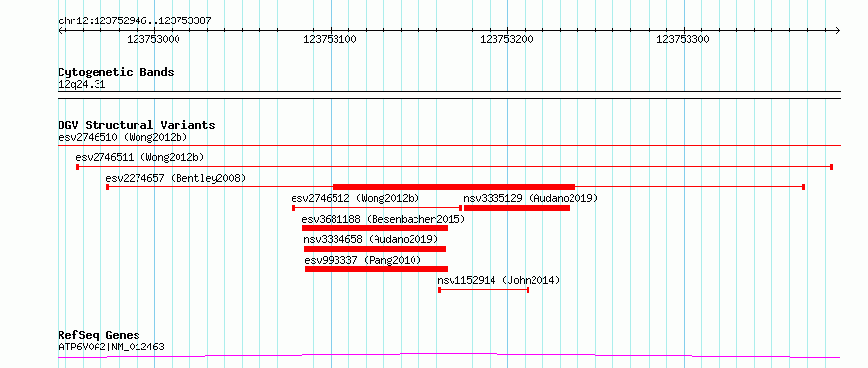
Task: Click ruler position 123753100
Action: pyautogui.click(x=331, y=39)
